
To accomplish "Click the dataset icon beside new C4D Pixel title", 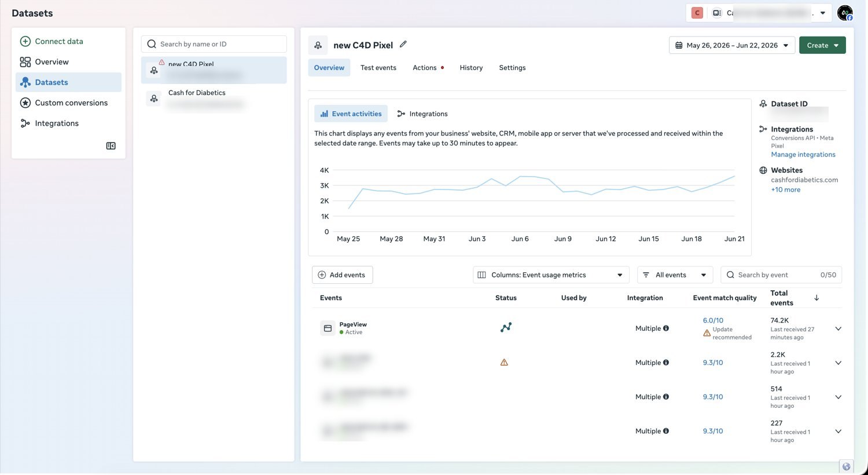I will tap(318, 45).
